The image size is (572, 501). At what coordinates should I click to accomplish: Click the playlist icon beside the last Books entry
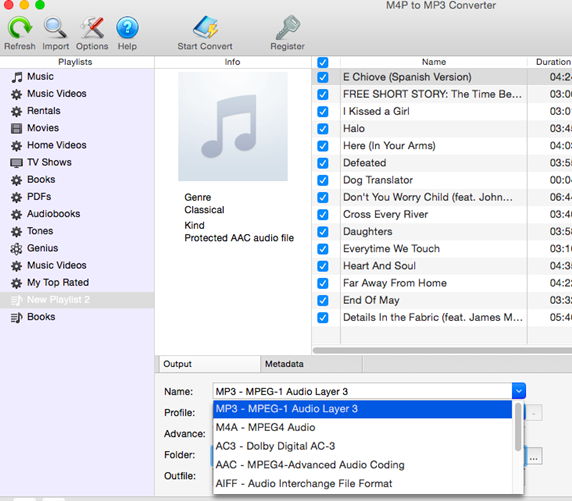pyautogui.click(x=16, y=317)
